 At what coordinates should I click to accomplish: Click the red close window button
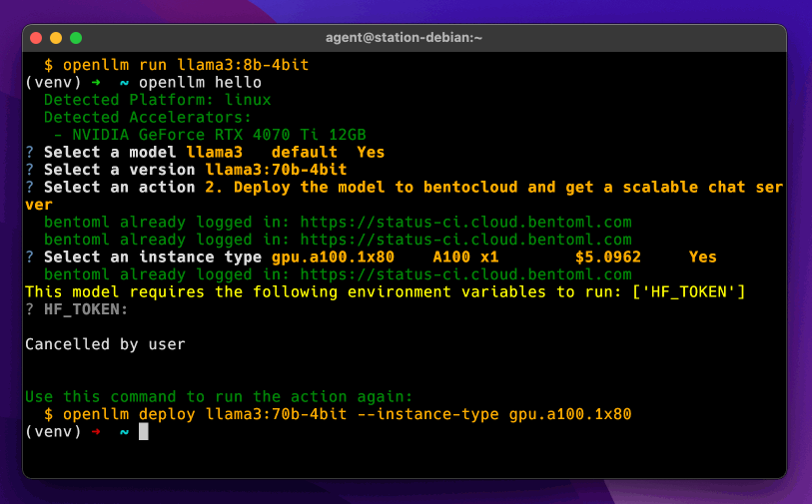(x=36, y=38)
